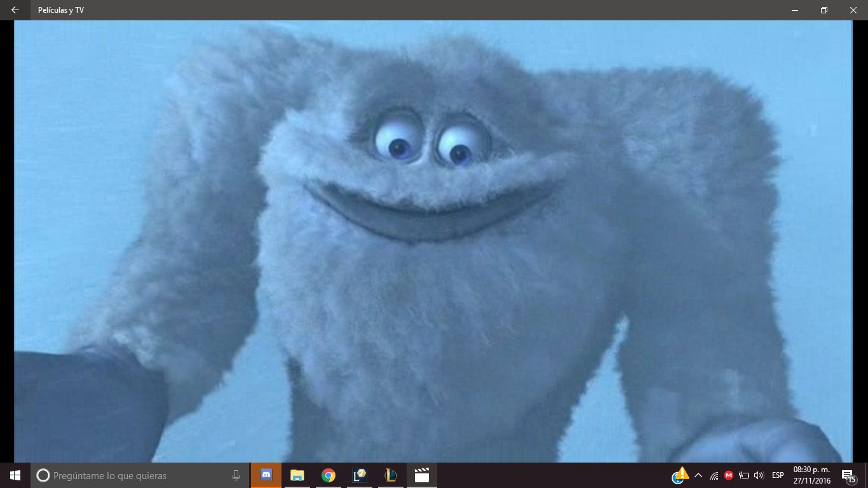Open the ESP input language selector
The height and width of the screenshot is (488, 868).
778,475
